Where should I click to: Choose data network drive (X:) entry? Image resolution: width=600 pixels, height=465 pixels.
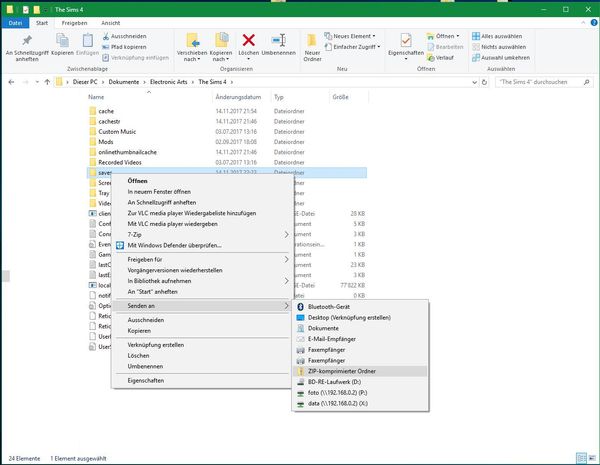tap(360, 403)
